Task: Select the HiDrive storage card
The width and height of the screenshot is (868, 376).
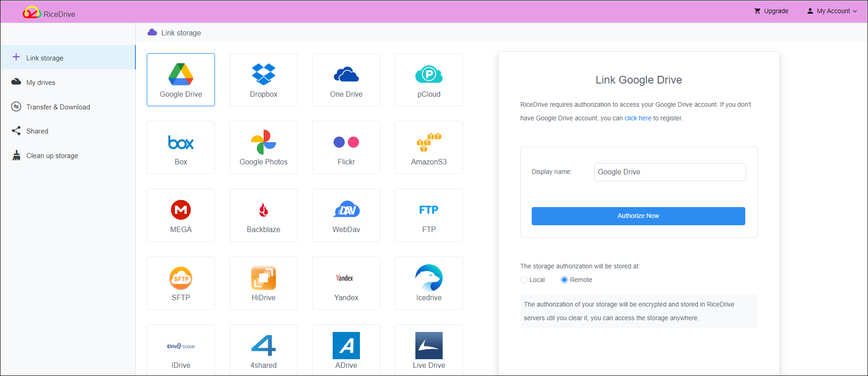Action: [264, 283]
